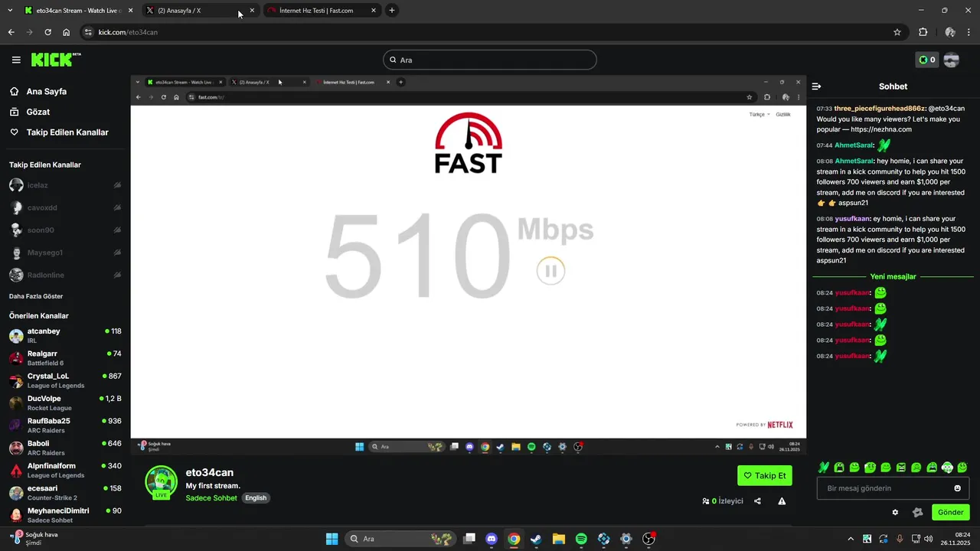Open ecesaari recommended channel
The width and height of the screenshot is (980, 551).
(x=65, y=493)
